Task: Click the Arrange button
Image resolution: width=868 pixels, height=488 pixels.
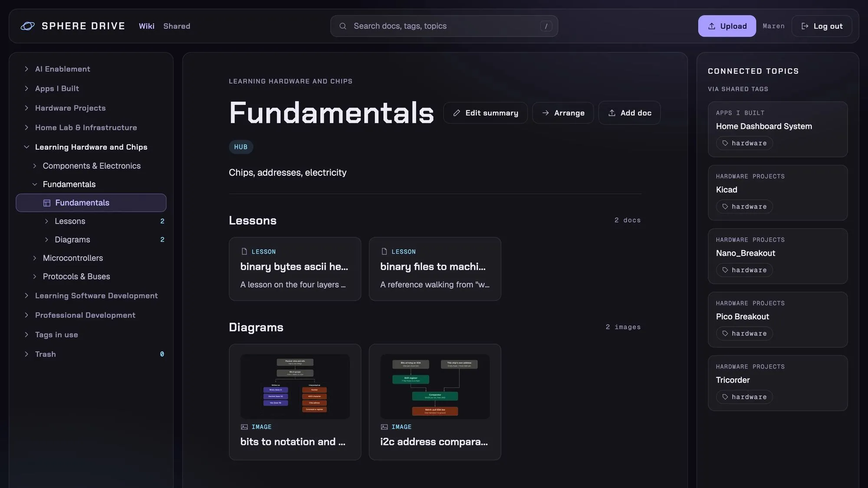Action: pos(563,113)
